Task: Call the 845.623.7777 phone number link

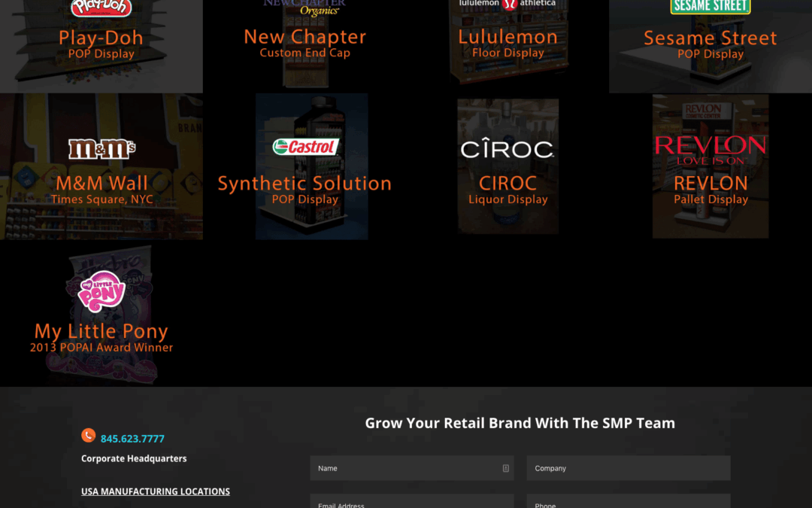Action: pyautogui.click(x=132, y=439)
